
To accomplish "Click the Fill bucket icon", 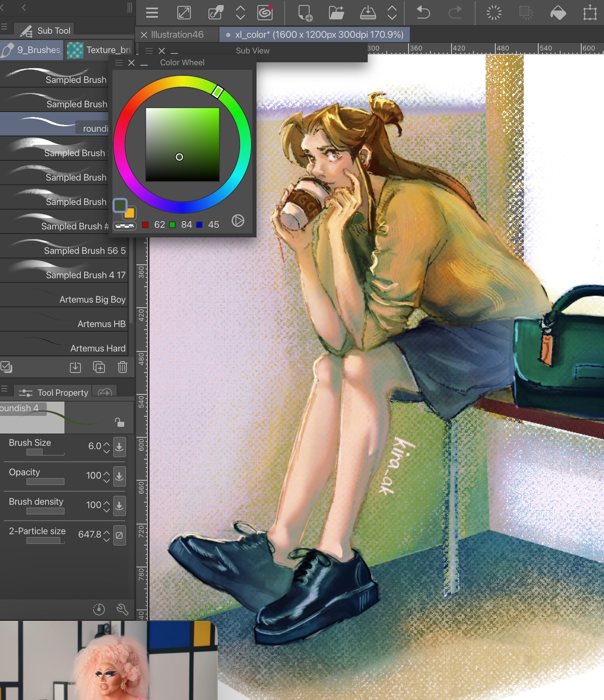I will pyautogui.click(x=558, y=13).
